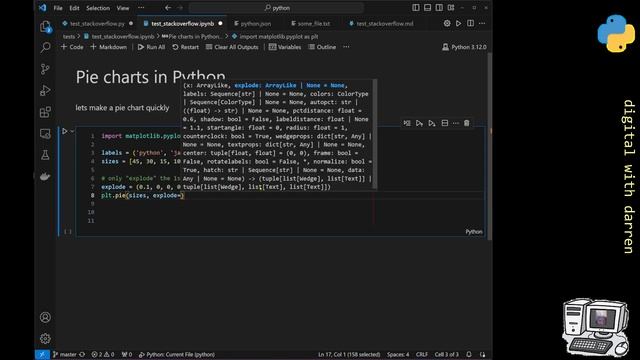Image resolution: width=640 pixels, height=360 pixels.
Task: Open the Selection menu
Action: tap(98, 8)
